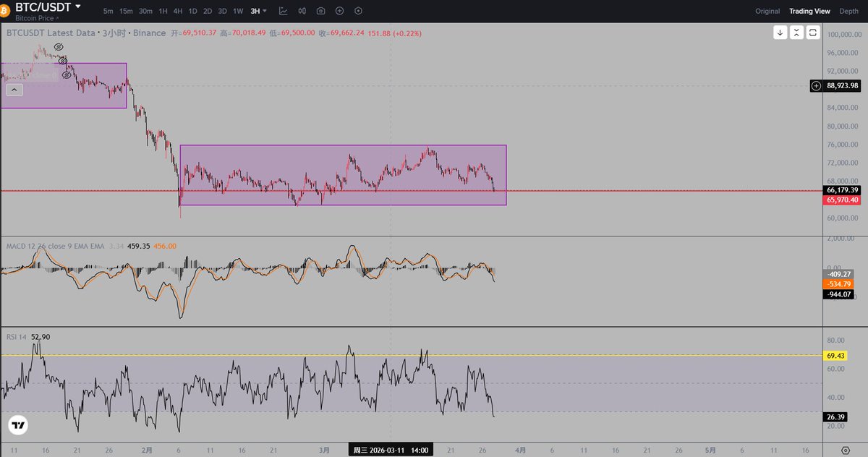Toggle fullscreen chart frame button

813,33
